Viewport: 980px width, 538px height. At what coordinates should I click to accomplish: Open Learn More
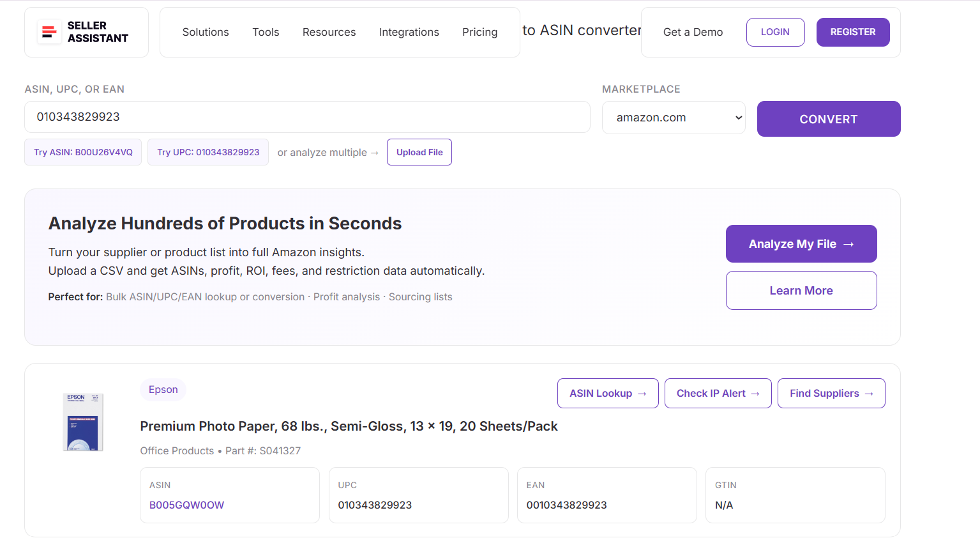click(801, 290)
